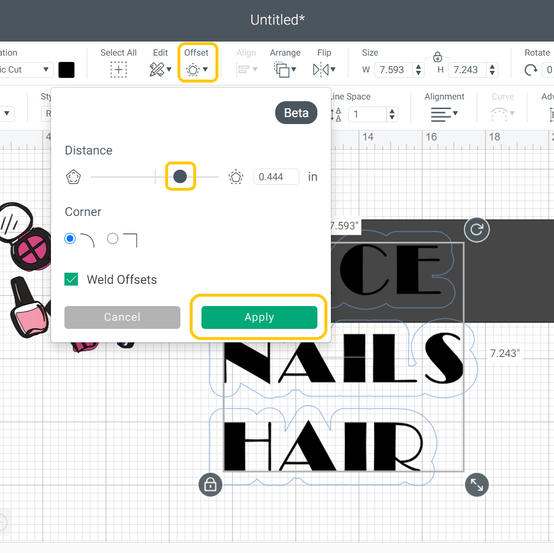This screenshot has height=553, width=554.
Task: Open the Alignment text icon
Action: point(441,114)
